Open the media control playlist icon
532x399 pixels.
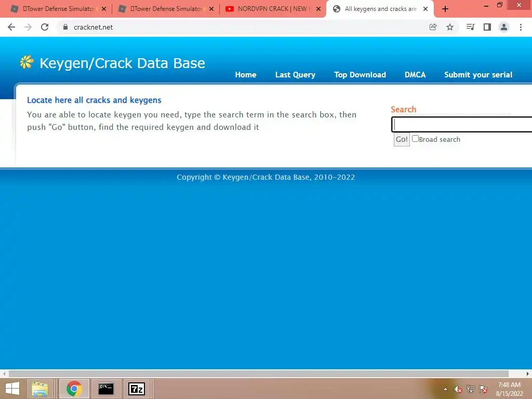(x=470, y=27)
